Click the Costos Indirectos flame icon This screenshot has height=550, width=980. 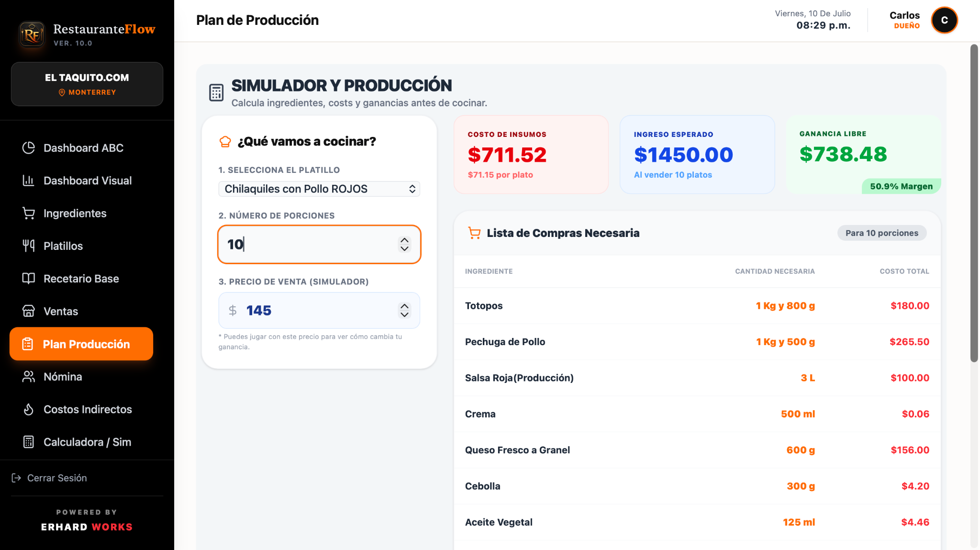pos(29,409)
